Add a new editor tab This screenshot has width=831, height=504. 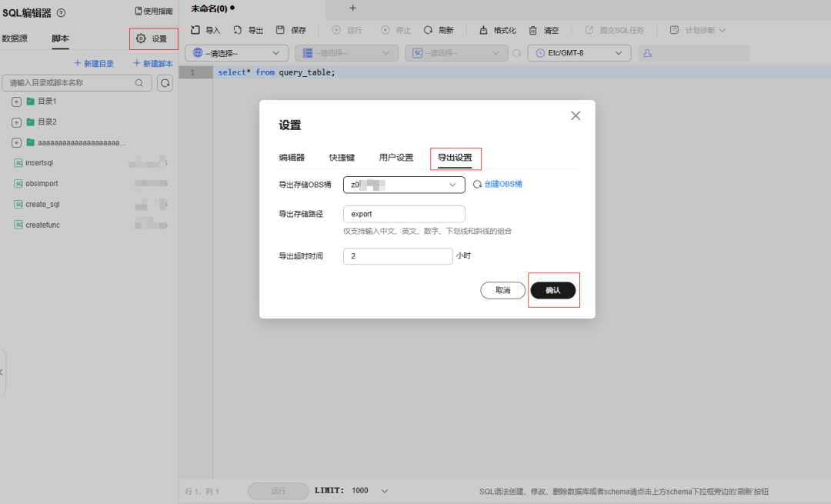point(353,8)
